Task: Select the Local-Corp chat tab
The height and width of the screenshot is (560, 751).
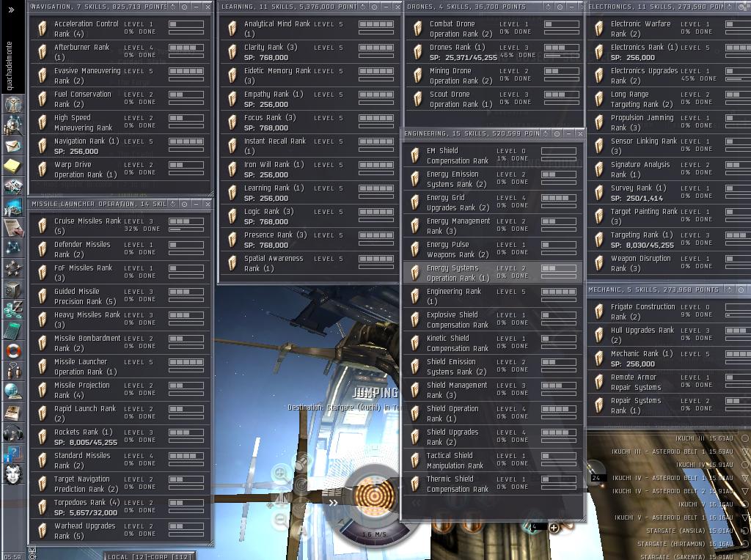Action: click(150, 556)
